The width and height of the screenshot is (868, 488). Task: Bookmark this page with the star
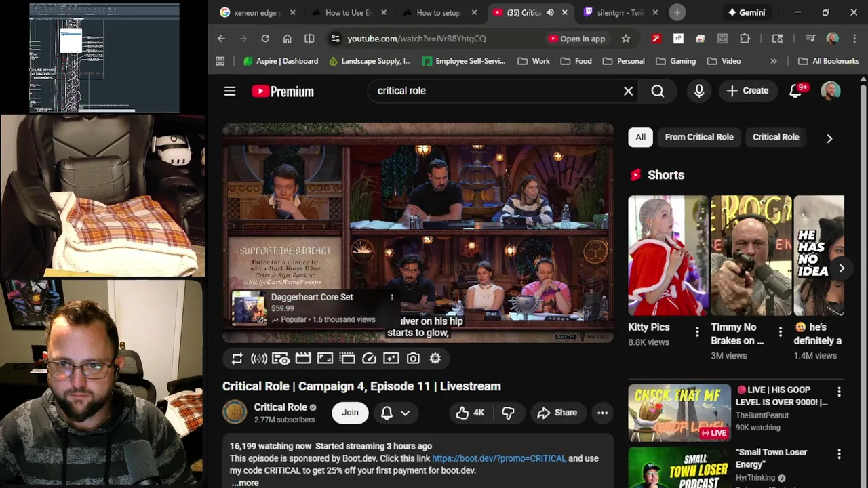click(x=626, y=39)
